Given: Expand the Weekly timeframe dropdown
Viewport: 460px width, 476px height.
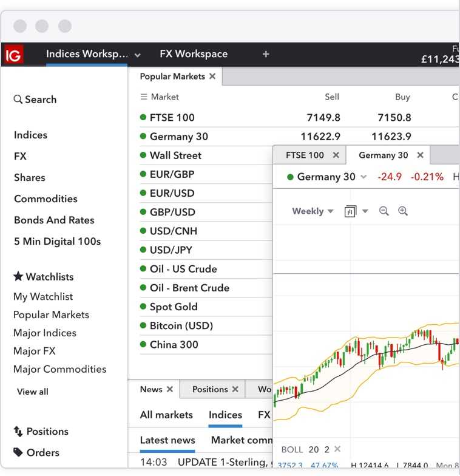Looking at the screenshot, I should (313, 211).
